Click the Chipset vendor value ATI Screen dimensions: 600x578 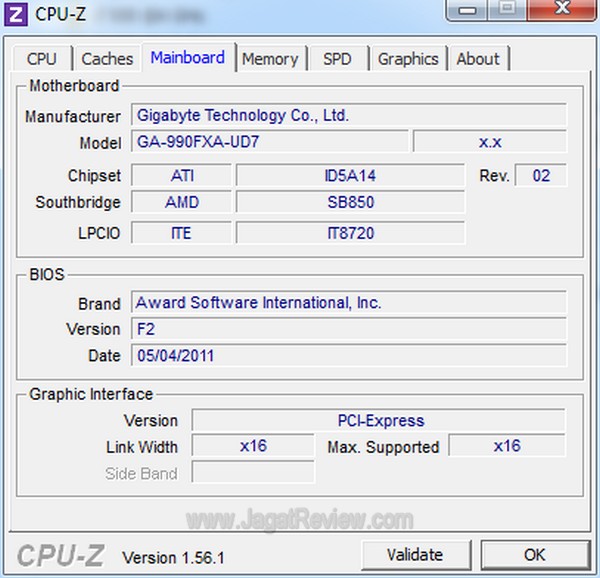(181, 176)
